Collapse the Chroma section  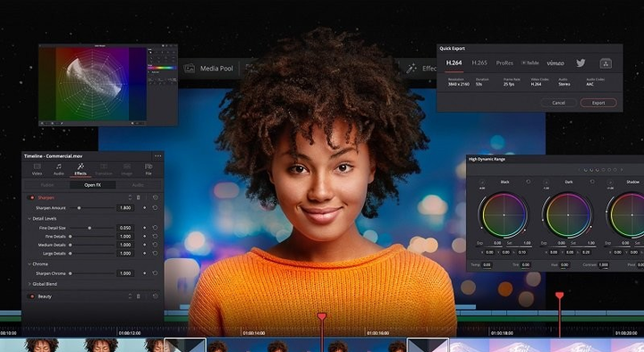30,264
